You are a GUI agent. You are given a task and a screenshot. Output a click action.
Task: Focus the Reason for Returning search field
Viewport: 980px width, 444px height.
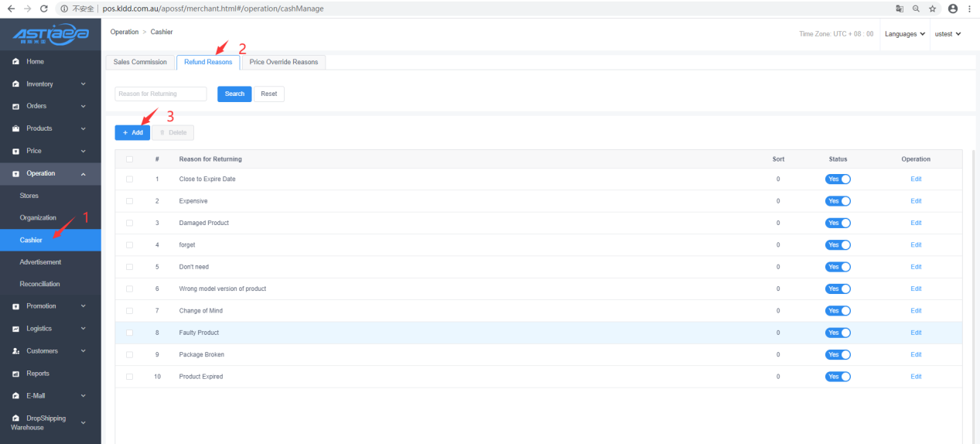pos(161,94)
